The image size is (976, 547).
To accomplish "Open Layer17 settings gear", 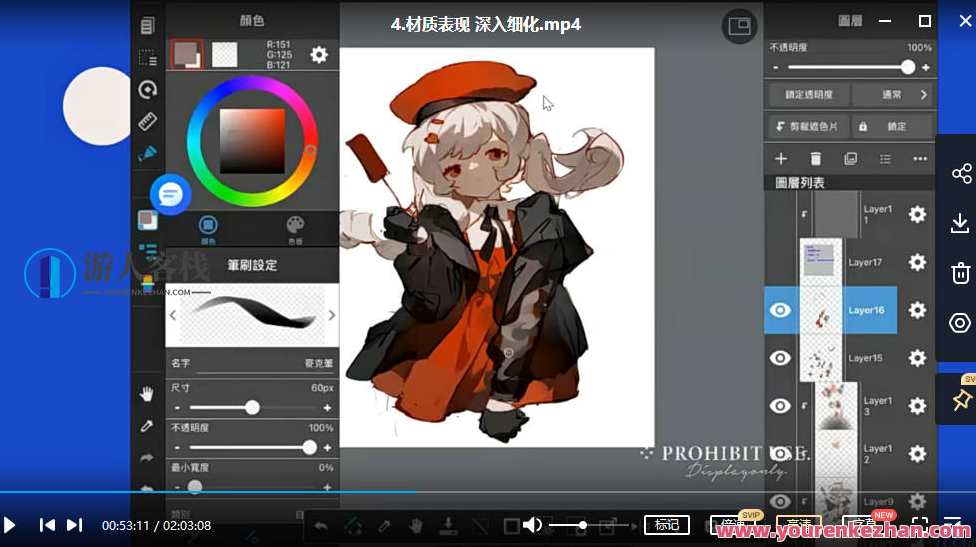I will click(916, 263).
